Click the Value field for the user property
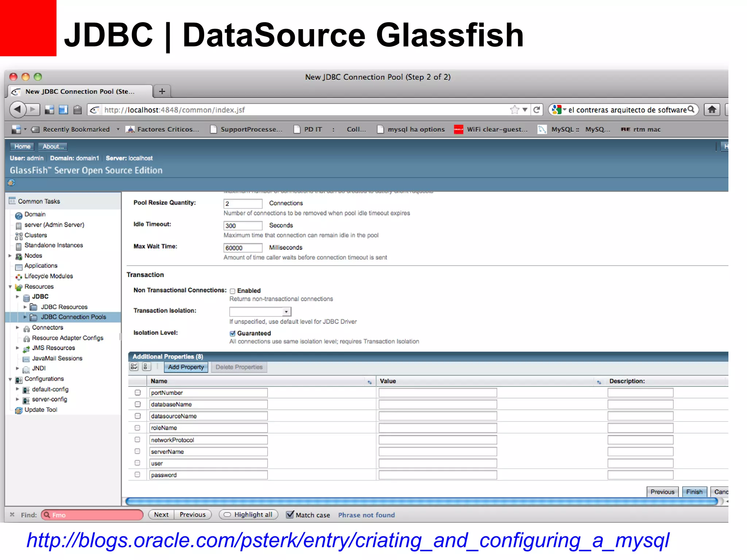This screenshot has height=560, width=747. 438,463
